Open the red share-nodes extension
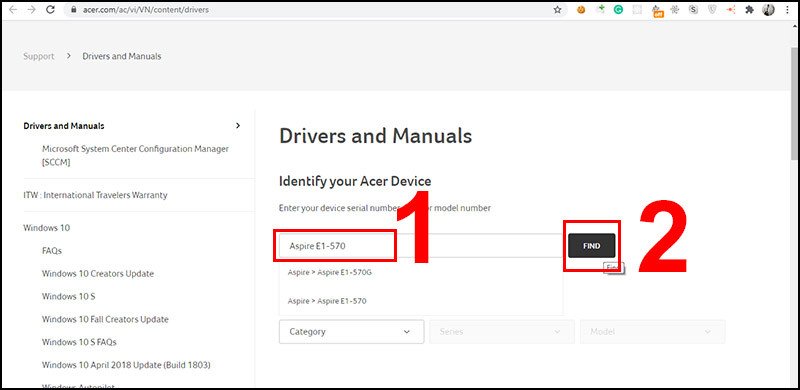 [731, 10]
